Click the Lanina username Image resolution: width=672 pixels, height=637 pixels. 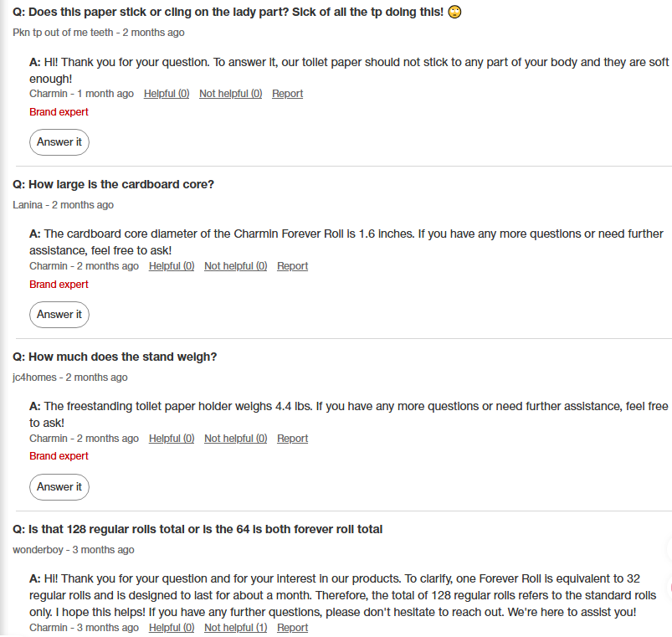coord(28,205)
